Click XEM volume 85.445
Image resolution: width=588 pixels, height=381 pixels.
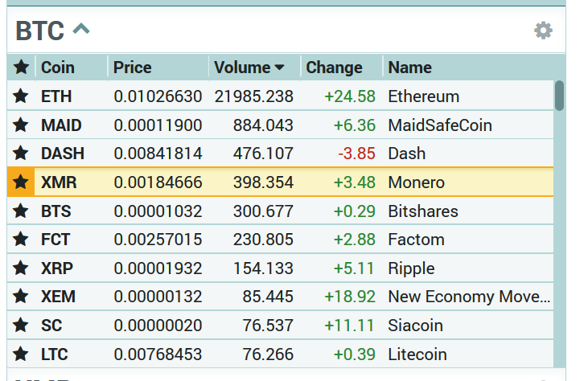268,297
